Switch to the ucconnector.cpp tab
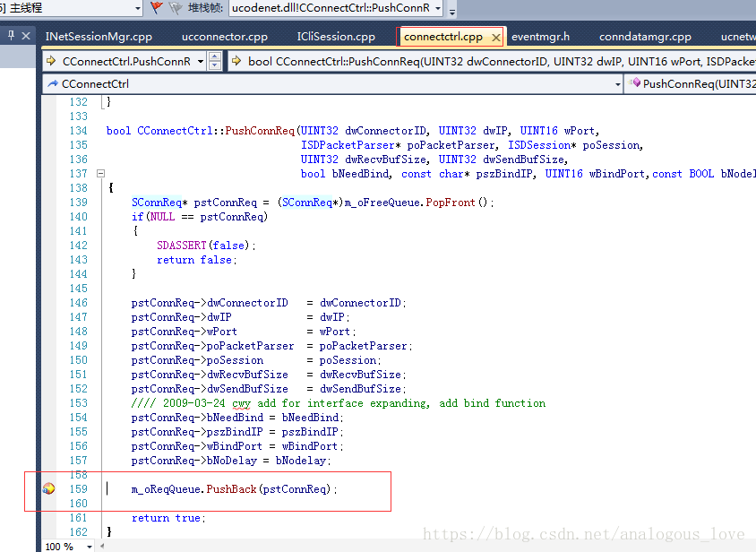The height and width of the screenshot is (552, 756). (225, 37)
